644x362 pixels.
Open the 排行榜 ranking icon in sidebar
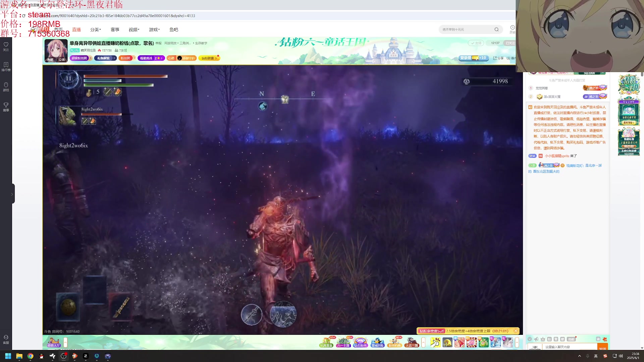tap(6, 66)
